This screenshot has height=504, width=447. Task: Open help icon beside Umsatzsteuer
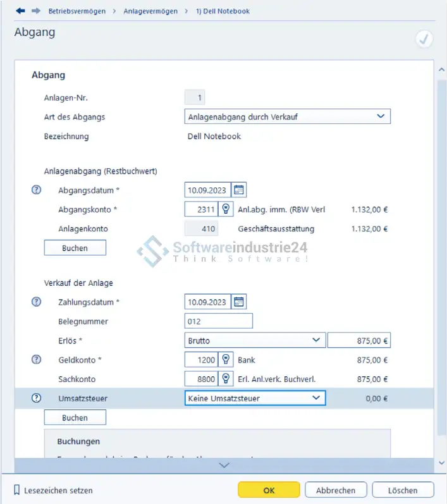coord(36,398)
